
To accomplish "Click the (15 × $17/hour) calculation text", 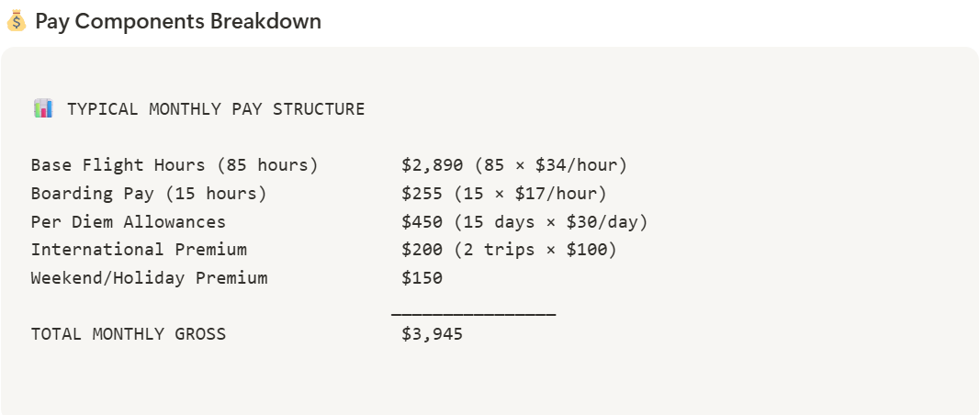I will click(x=530, y=194).
